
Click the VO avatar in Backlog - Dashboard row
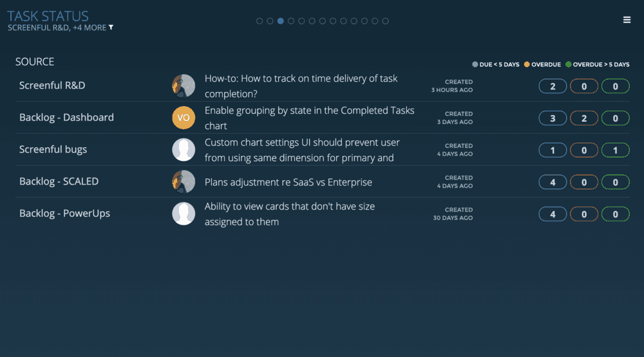(x=184, y=118)
